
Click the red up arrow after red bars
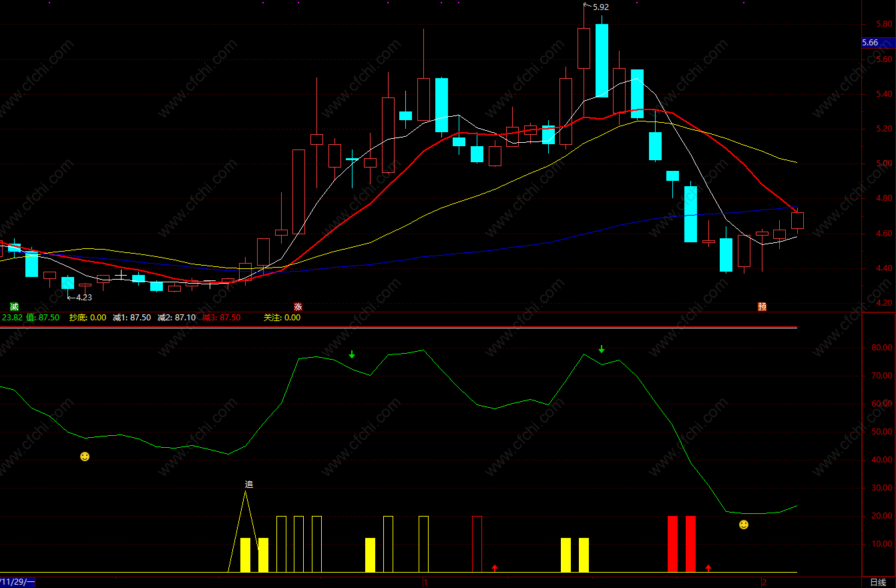coord(708,568)
